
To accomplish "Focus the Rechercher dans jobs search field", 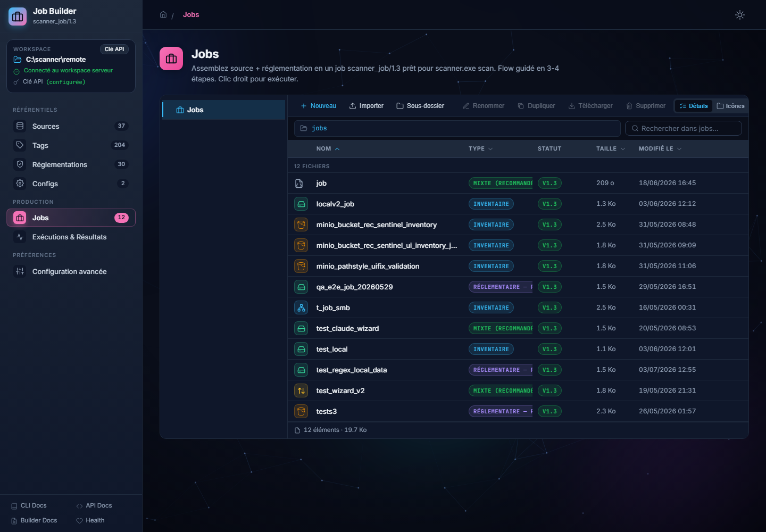I will [683, 128].
